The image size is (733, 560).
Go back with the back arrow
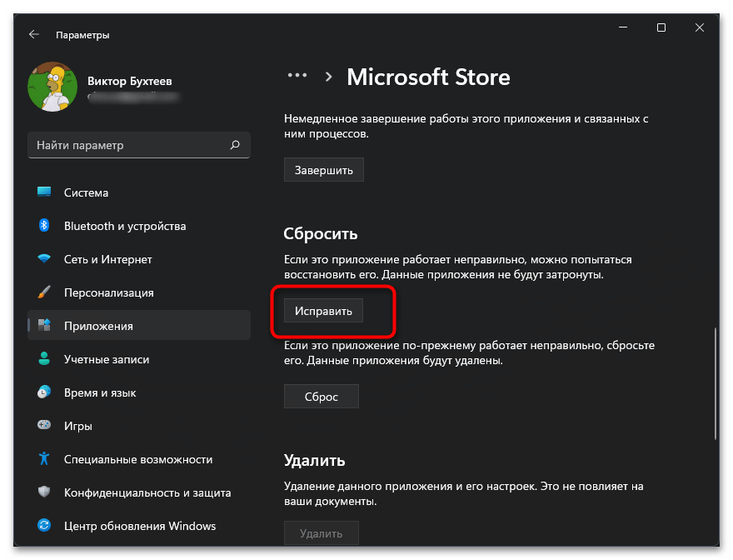tap(33, 35)
